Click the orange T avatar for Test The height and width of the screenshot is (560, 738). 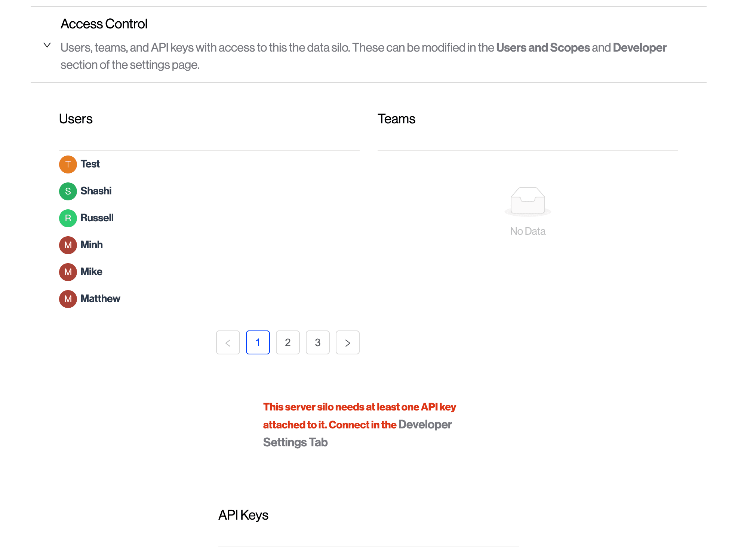(x=68, y=164)
